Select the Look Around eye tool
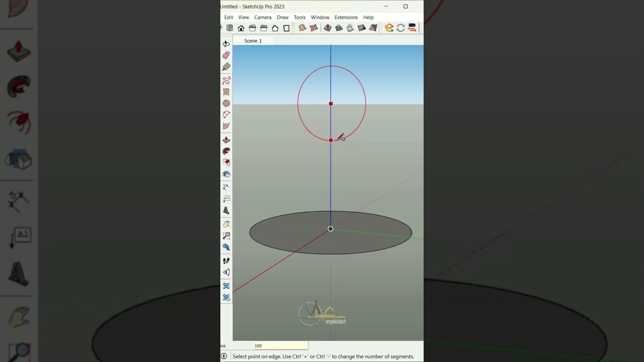 tap(226, 272)
